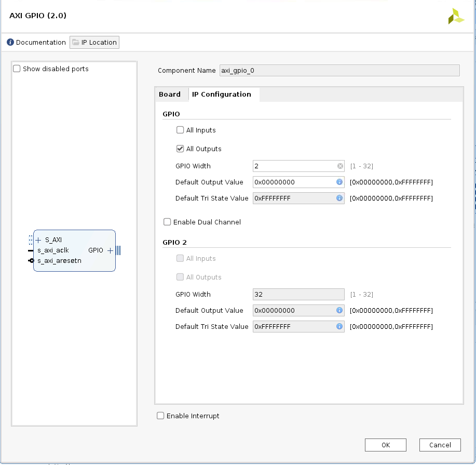Image resolution: width=476 pixels, height=465 pixels.
Task: Toggle the Enable Dual Channel checkbox
Action: [x=167, y=222]
